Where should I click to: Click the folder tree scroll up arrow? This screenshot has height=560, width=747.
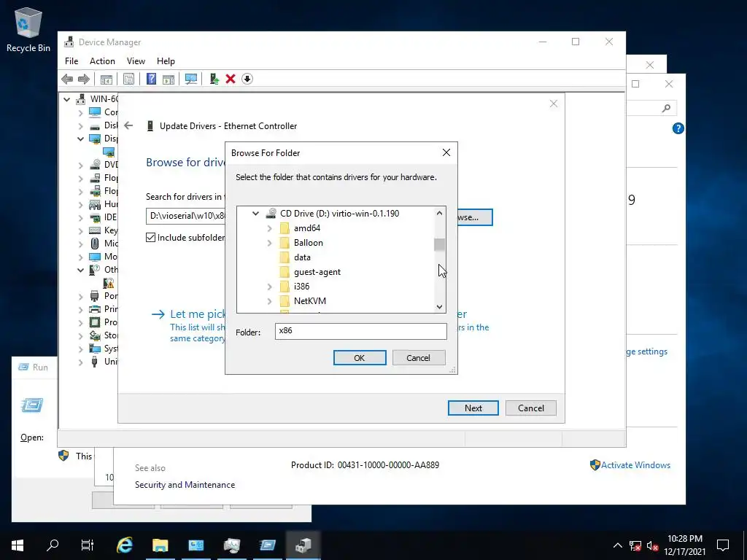click(x=439, y=214)
